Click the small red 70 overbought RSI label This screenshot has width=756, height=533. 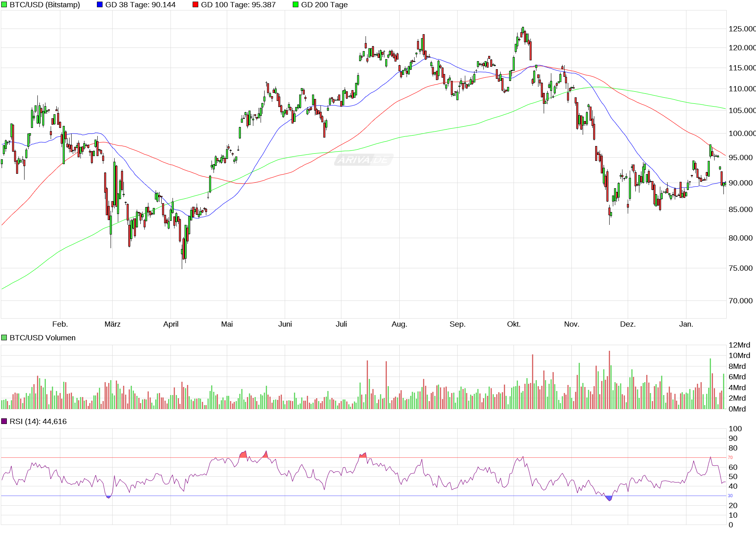730,458
